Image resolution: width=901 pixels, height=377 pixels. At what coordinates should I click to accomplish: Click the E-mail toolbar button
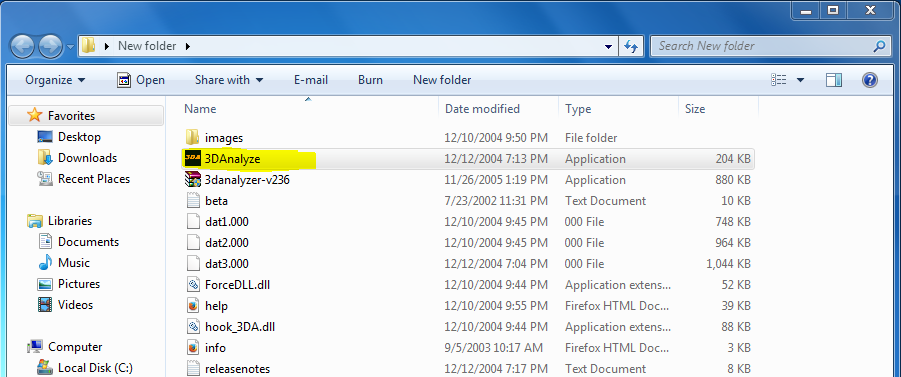311,80
